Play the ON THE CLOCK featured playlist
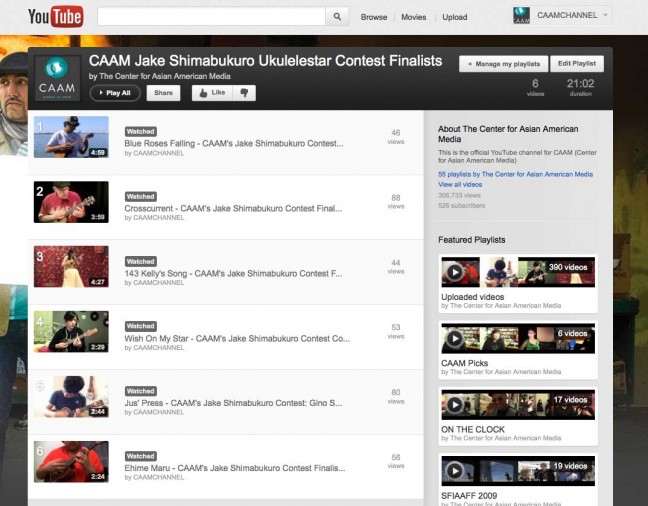Viewport: 648px width, 506px height. click(x=454, y=404)
